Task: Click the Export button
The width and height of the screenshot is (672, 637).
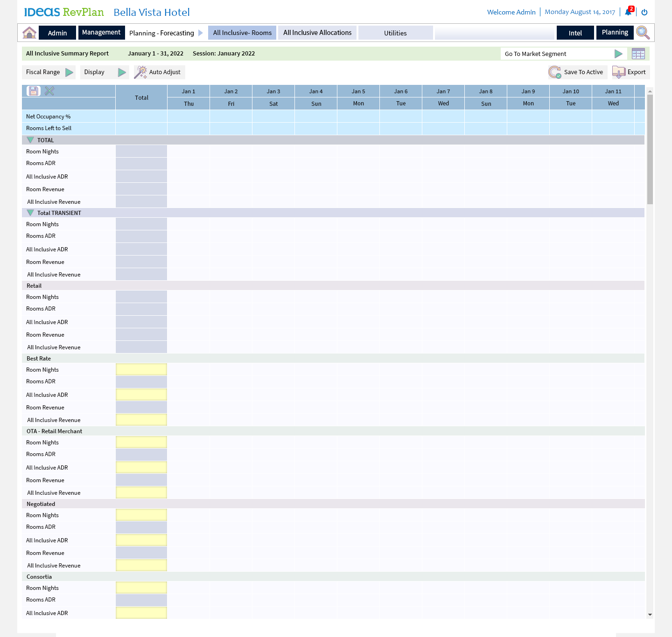Action: point(630,72)
